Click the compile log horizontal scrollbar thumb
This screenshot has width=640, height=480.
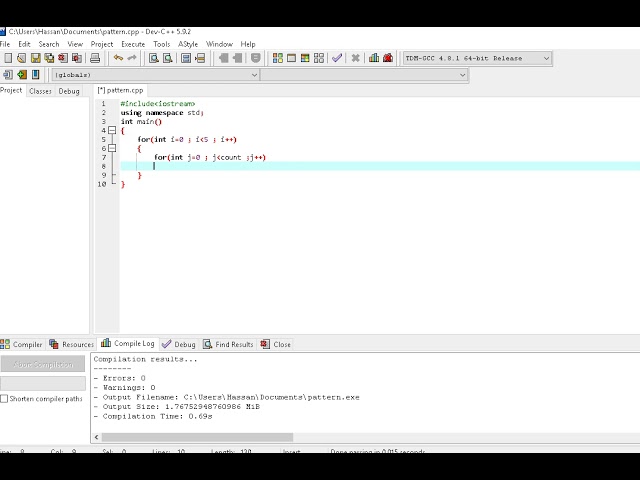pos(198,437)
